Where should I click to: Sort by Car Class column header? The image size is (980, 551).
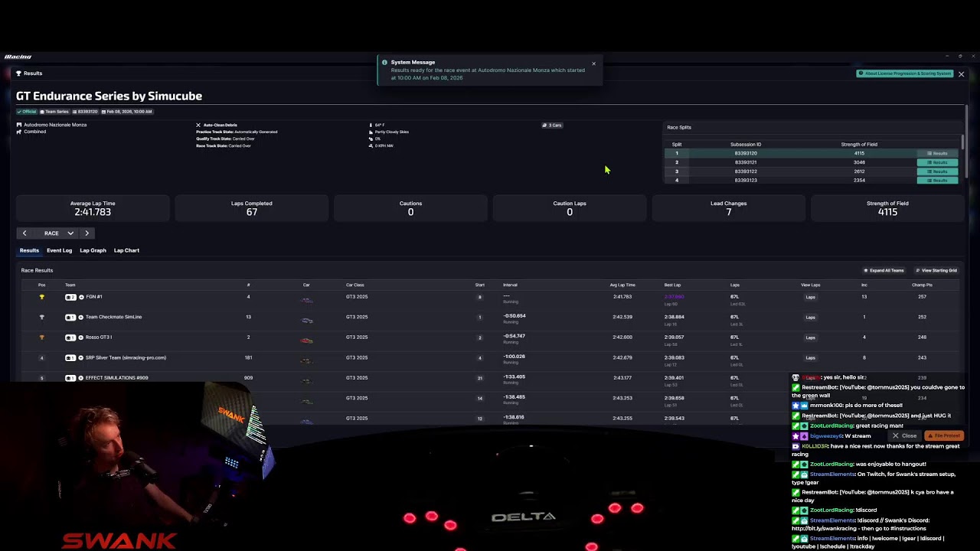[x=355, y=285]
